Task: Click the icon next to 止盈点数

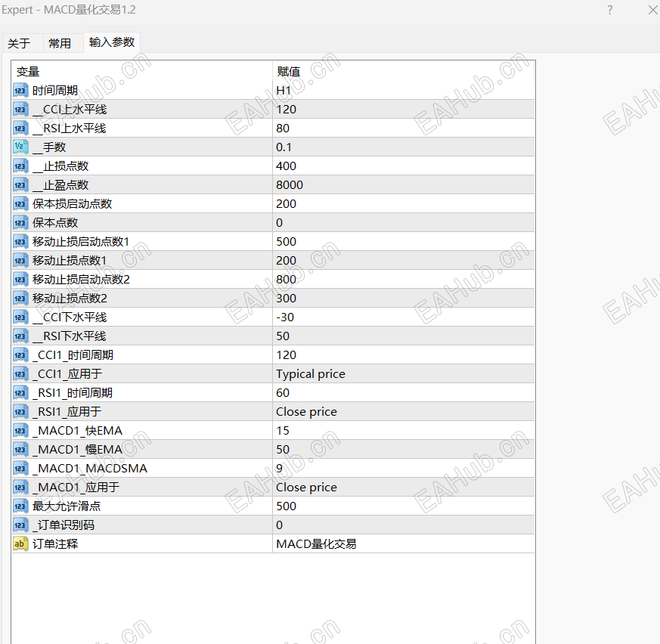Action: coord(20,184)
